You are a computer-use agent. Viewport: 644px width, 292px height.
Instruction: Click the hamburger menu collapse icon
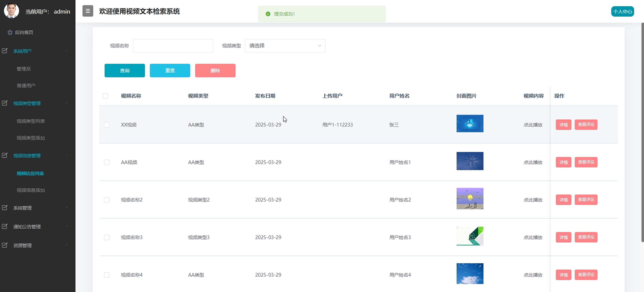click(x=88, y=11)
